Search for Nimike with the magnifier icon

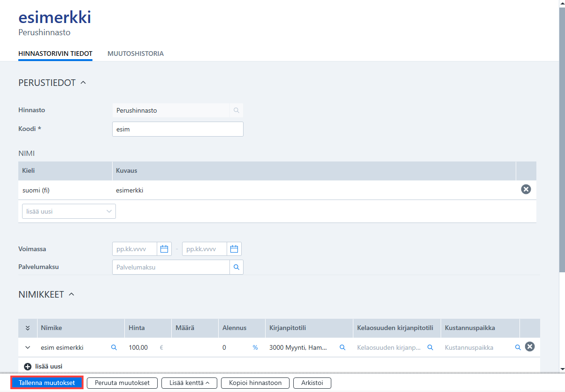click(114, 347)
